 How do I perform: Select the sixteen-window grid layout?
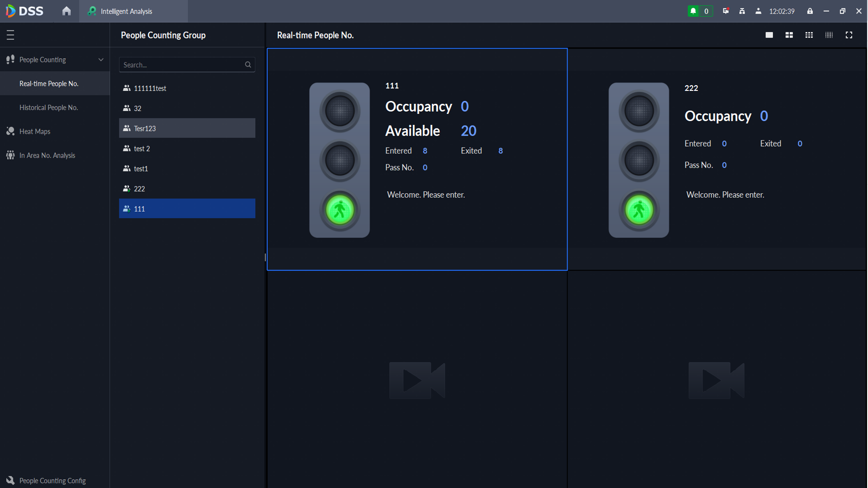click(829, 35)
